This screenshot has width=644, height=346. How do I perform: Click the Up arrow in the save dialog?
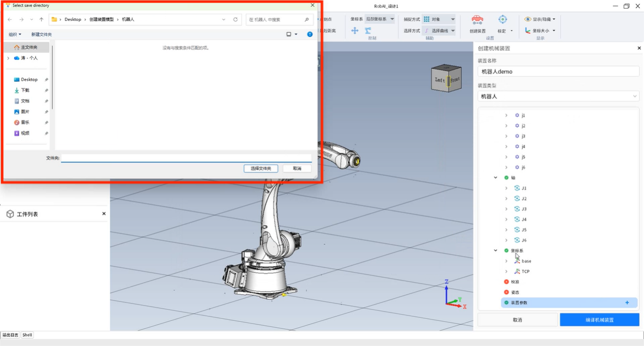(x=42, y=20)
